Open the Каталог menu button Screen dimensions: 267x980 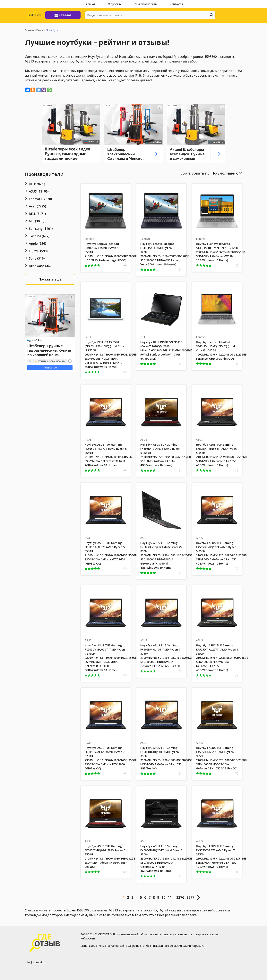tap(63, 15)
